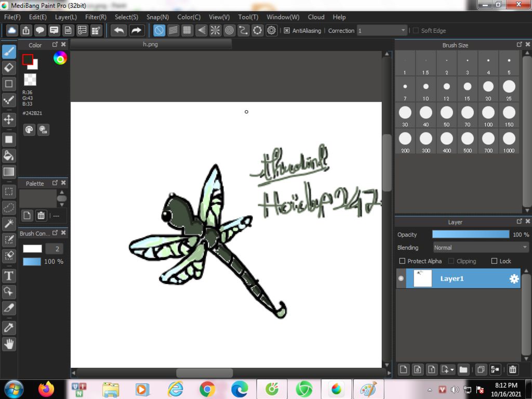Enable the Protect Alpha checkbox
The image size is (532, 399).
tap(402, 261)
